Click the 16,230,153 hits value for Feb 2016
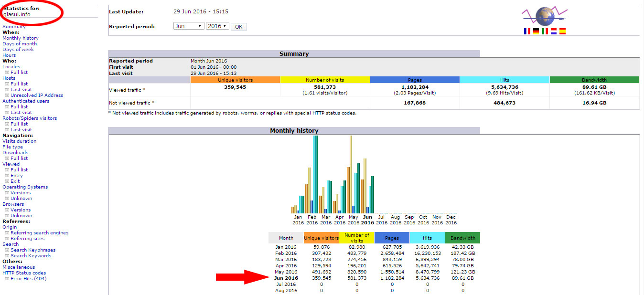Screen dimensions: 644x295 [x=427, y=253]
